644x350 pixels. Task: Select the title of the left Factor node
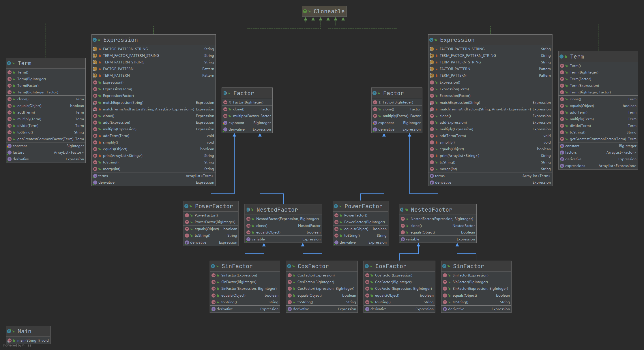point(244,93)
